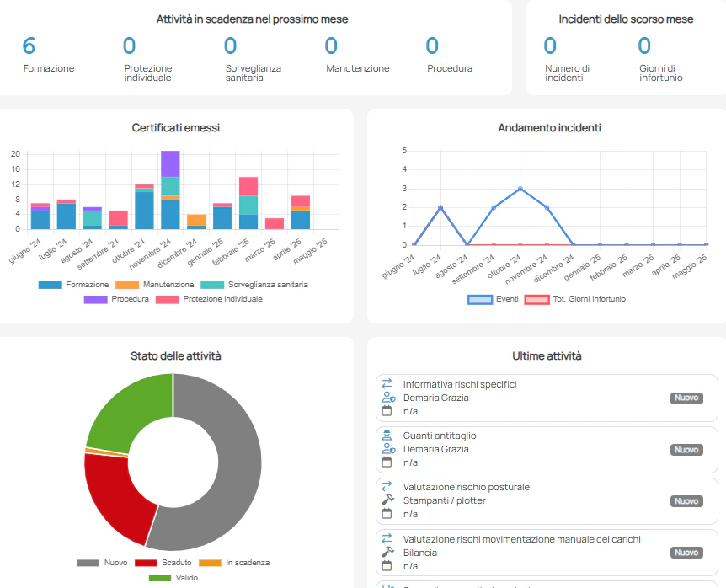Click the worker icon beside Guanti antitaglio
Viewport: 726px width, 588px height.
(x=387, y=436)
